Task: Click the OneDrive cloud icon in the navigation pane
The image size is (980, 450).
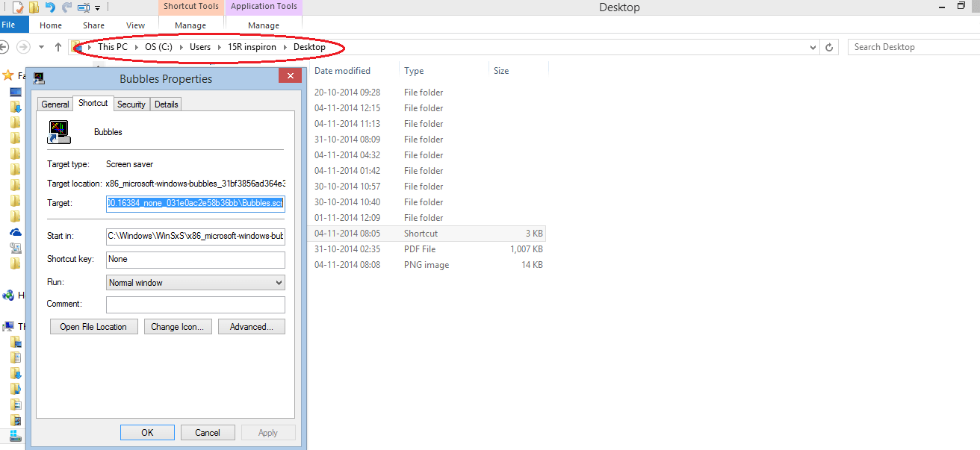Action: pos(15,232)
